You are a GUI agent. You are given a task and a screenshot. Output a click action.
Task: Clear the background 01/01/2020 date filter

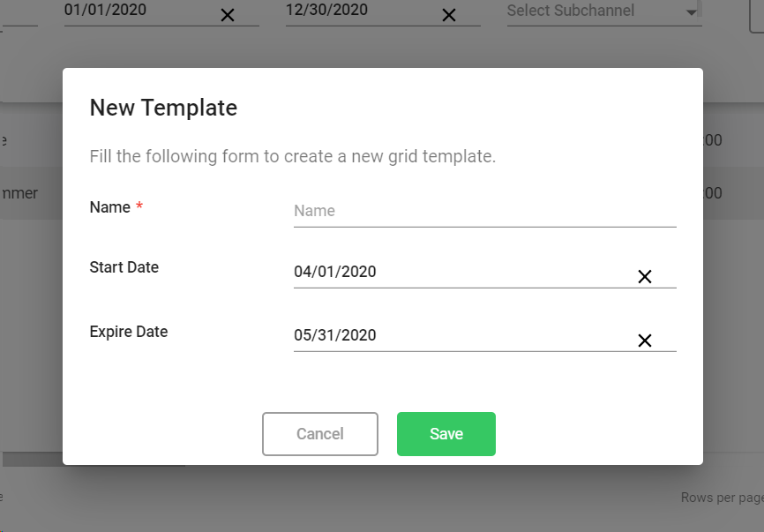228,15
